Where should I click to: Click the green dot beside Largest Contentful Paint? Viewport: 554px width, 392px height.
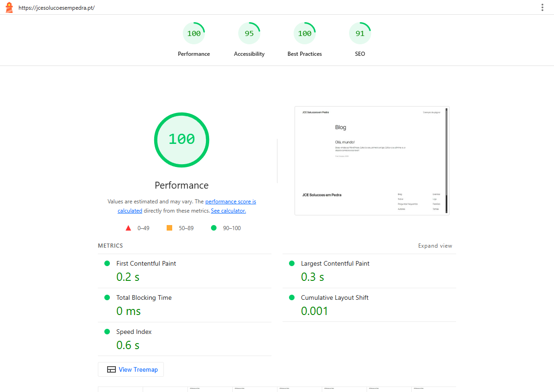pos(292,263)
